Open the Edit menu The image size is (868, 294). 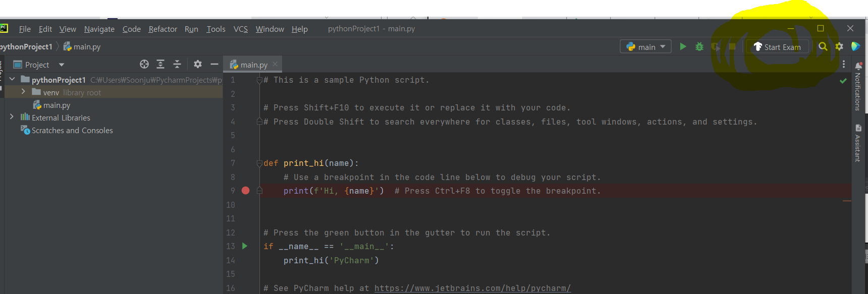(x=45, y=29)
